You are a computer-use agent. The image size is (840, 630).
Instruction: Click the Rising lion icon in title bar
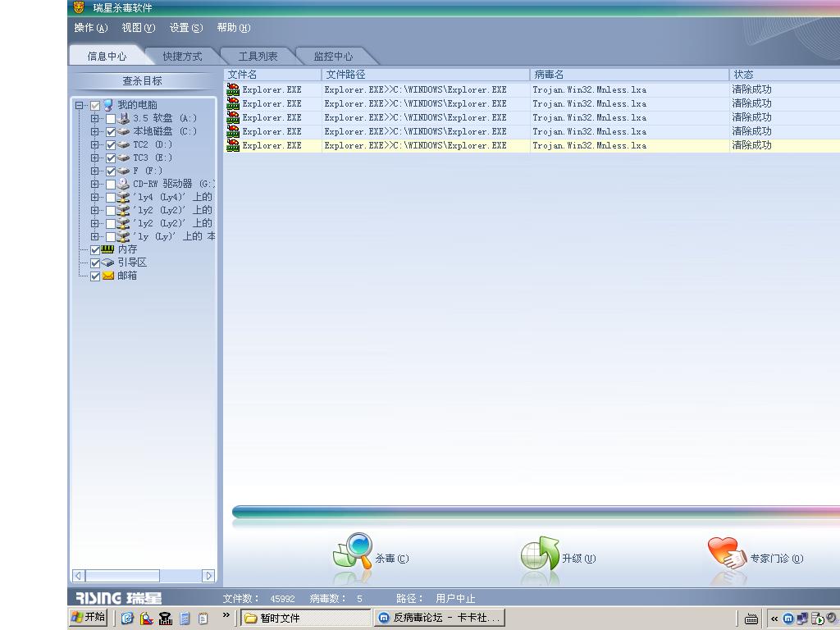tap(79, 7)
